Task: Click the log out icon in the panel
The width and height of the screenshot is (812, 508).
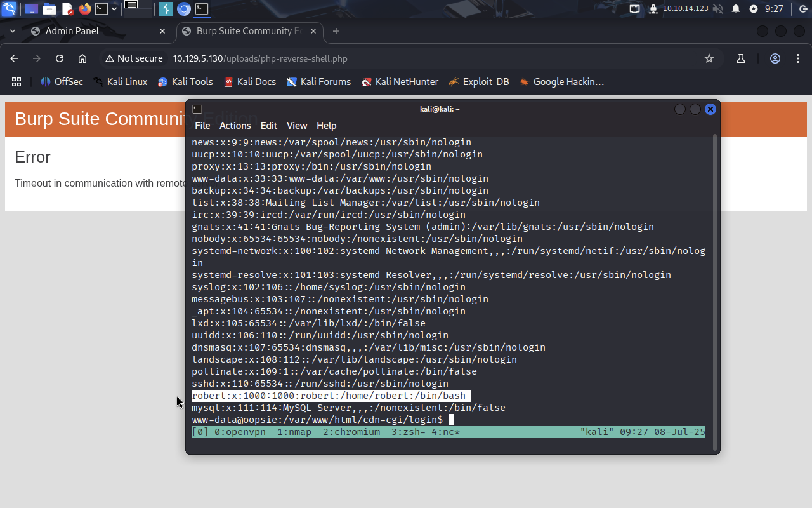Action: [803, 9]
